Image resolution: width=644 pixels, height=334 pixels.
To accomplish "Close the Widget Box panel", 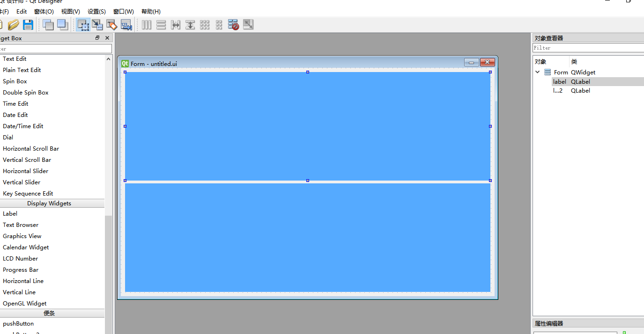I will (107, 38).
